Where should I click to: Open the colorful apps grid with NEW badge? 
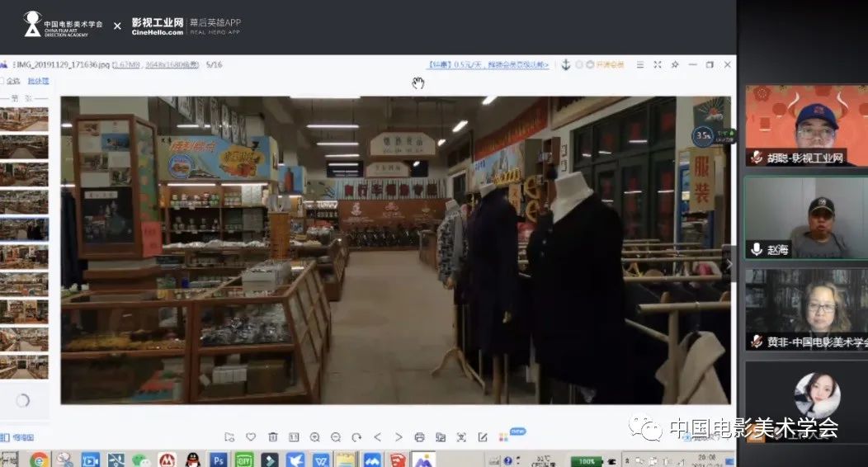pos(504,437)
